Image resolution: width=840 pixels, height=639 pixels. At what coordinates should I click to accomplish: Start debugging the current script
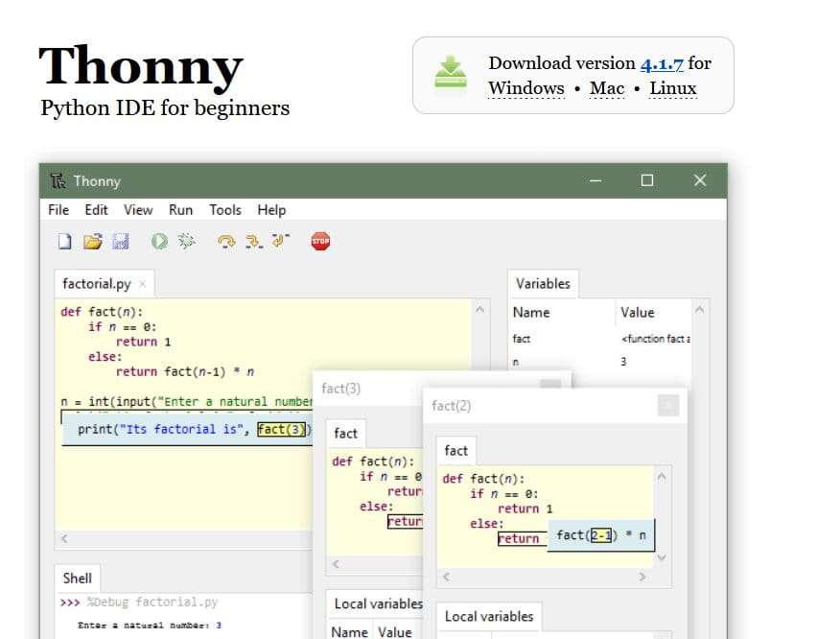pyautogui.click(x=186, y=241)
